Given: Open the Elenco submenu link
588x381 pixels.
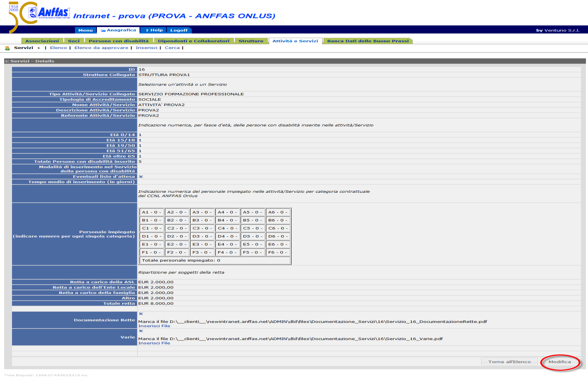Looking at the screenshot, I should pos(58,48).
